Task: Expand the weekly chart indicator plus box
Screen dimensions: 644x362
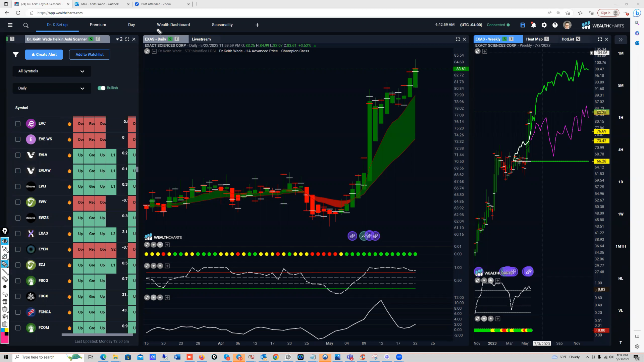Action: coord(485,51)
